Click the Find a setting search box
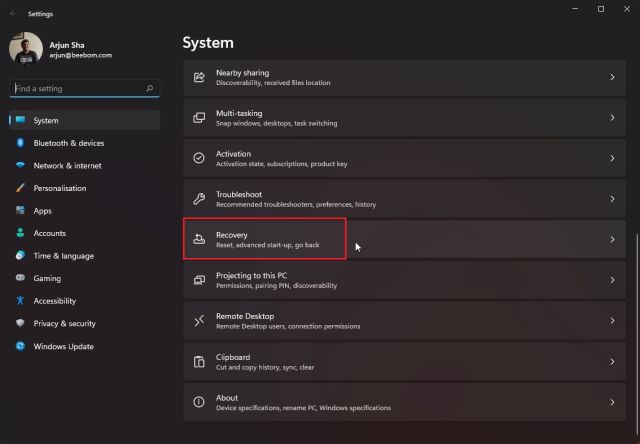 click(x=84, y=88)
